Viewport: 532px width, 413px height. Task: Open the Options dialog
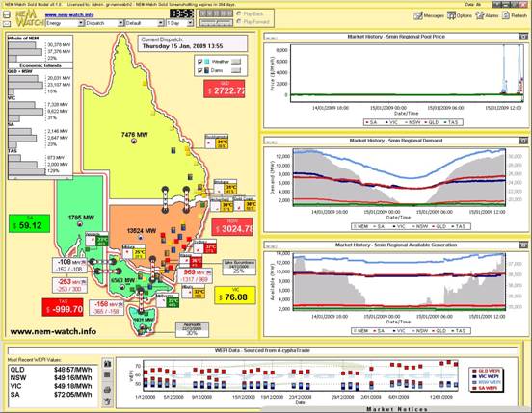click(459, 15)
